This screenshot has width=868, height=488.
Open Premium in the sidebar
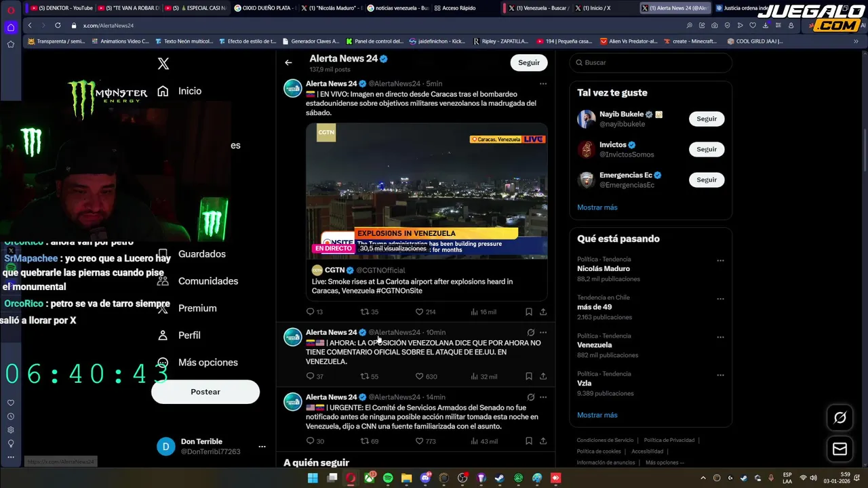pos(197,308)
